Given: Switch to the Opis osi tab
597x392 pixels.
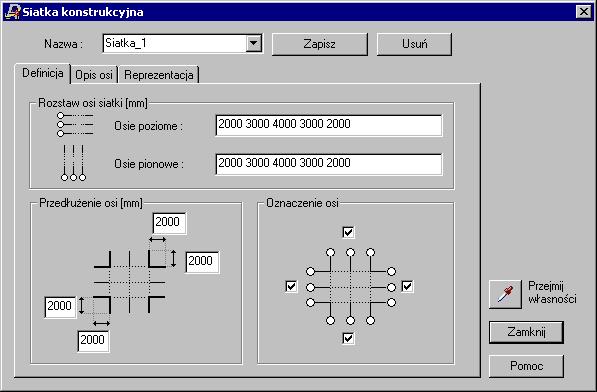Looking at the screenshot, I should click(94, 75).
